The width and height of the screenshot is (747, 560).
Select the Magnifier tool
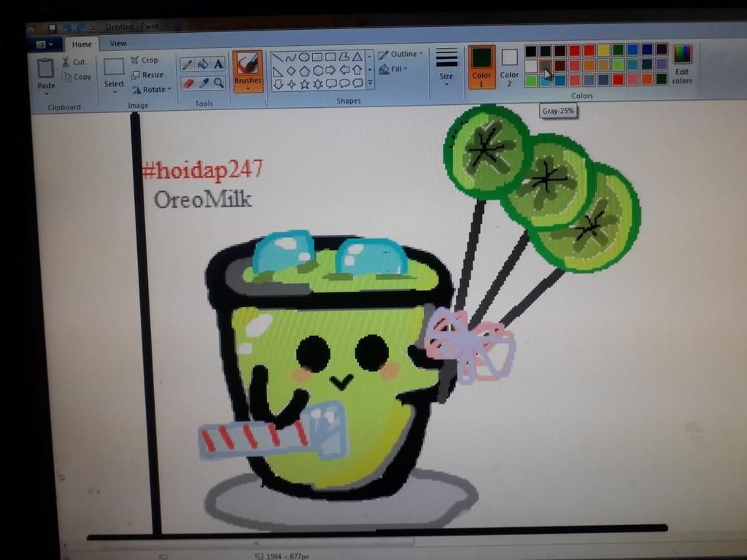point(219,83)
